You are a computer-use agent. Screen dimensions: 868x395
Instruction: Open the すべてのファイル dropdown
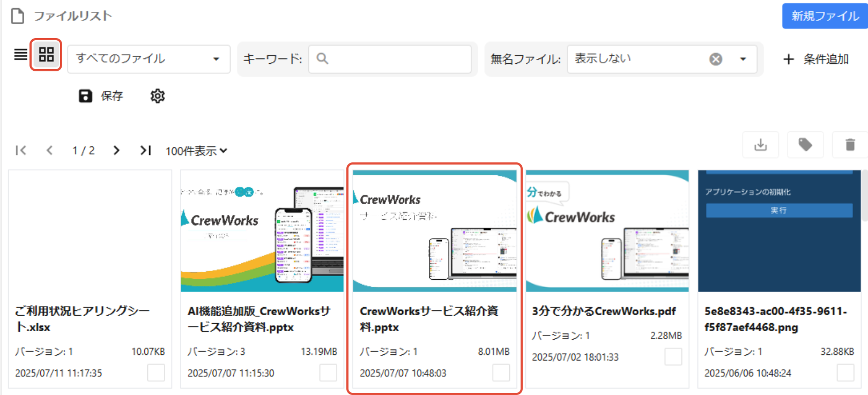point(149,59)
